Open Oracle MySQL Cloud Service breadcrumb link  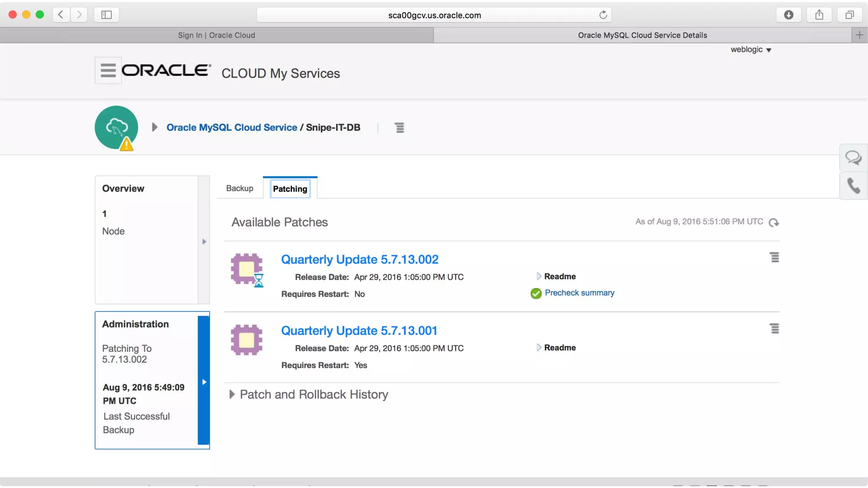click(231, 128)
